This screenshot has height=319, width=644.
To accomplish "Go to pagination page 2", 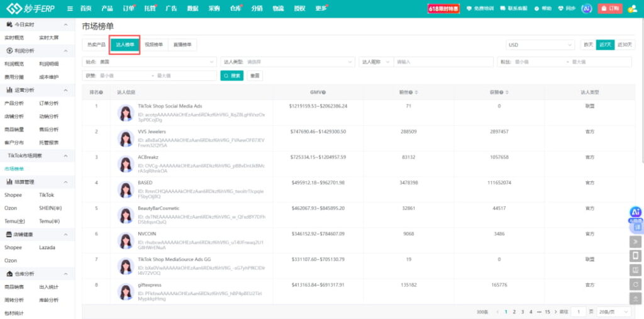I will 514,312.
